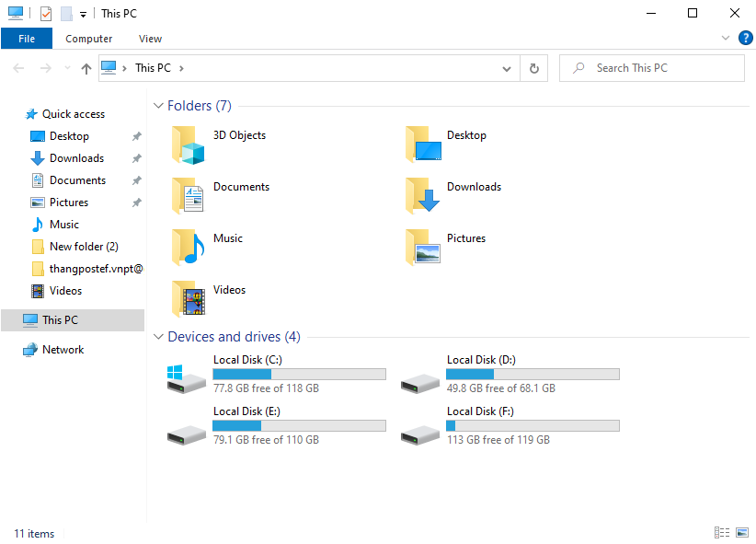Viewport: 756px width, 544px height.
Task: Unpin Desktop from Quick access
Action: click(137, 136)
